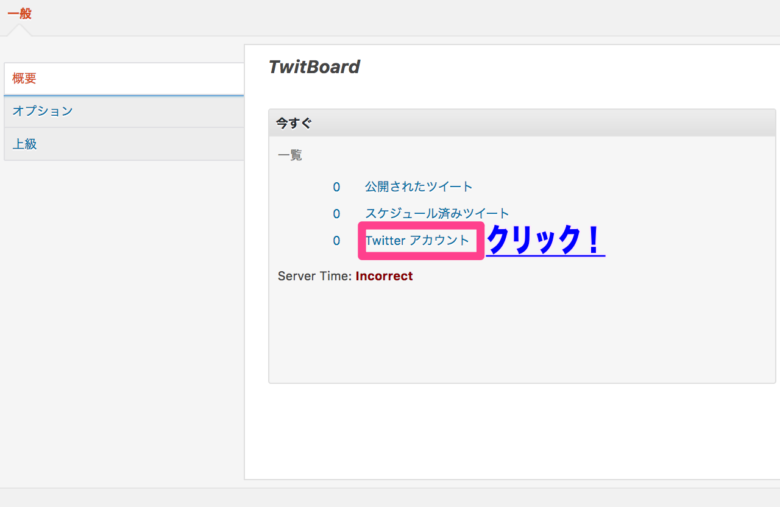The width and height of the screenshot is (780, 507).
Task: Click the red Incorrect server time status
Action: [x=384, y=276]
